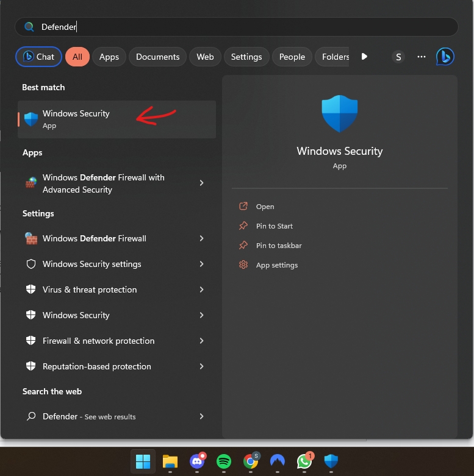Click Open in the Windows Security panel
The image size is (474, 476).
pyautogui.click(x=265, y=207)
